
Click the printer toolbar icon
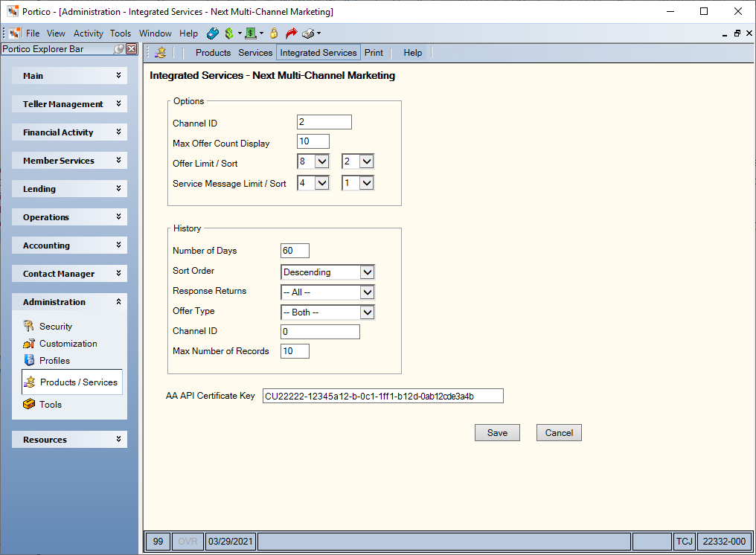click(308, 33)
